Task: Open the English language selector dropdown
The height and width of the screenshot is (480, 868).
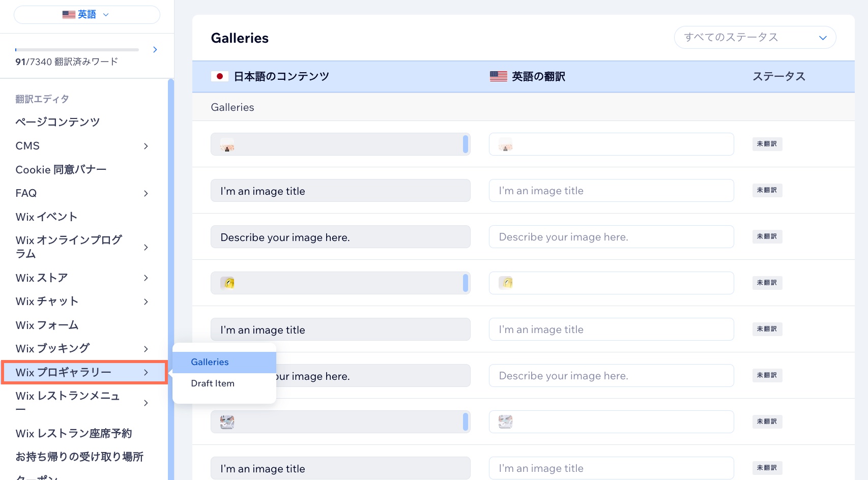Action: point(86,15)
